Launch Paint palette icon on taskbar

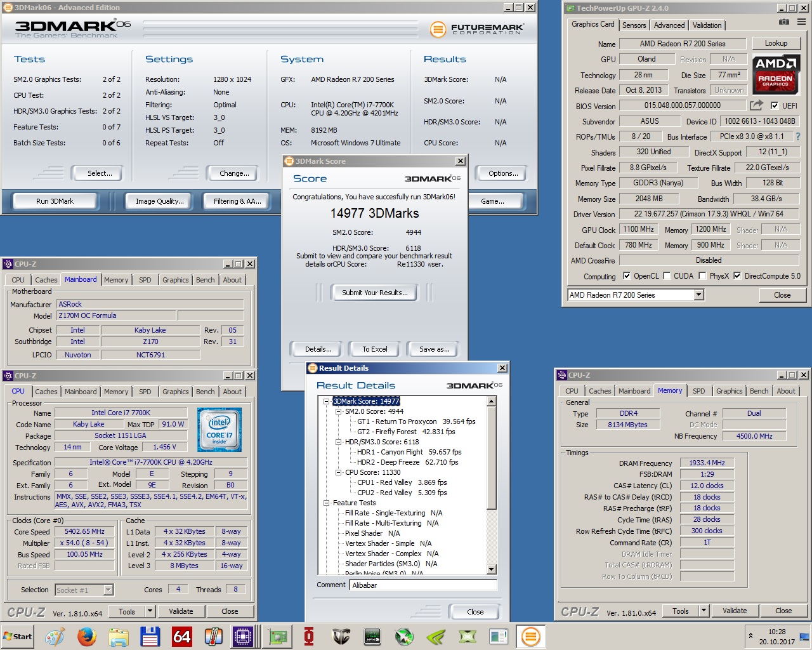[55, 637]
